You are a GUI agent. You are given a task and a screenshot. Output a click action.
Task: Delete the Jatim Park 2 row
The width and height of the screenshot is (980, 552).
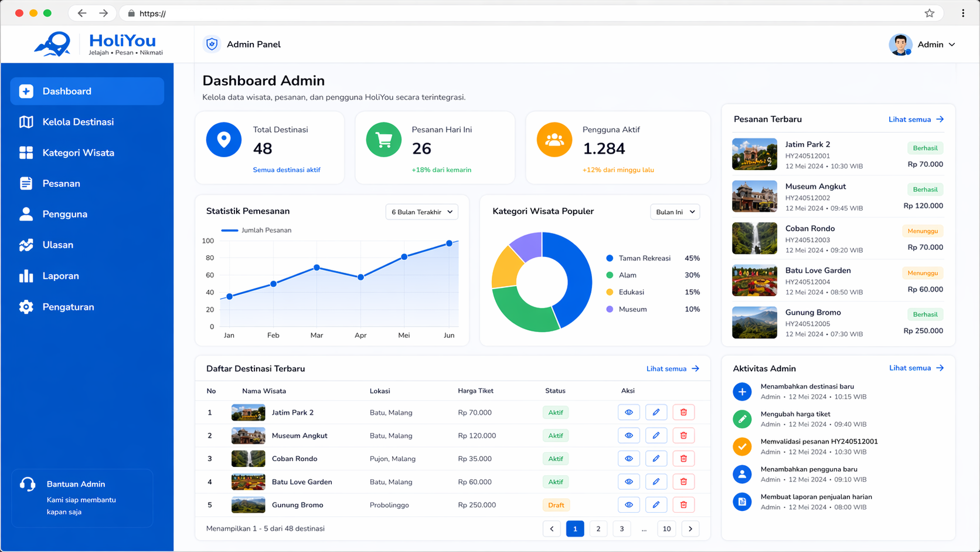683,412
